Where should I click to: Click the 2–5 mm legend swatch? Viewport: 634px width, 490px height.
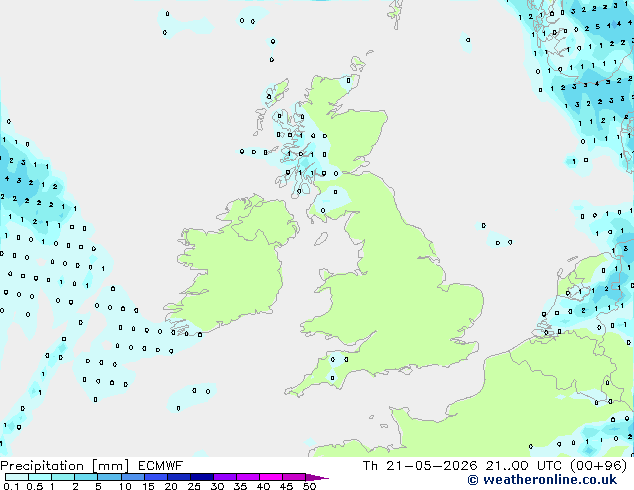coord(86,477)
